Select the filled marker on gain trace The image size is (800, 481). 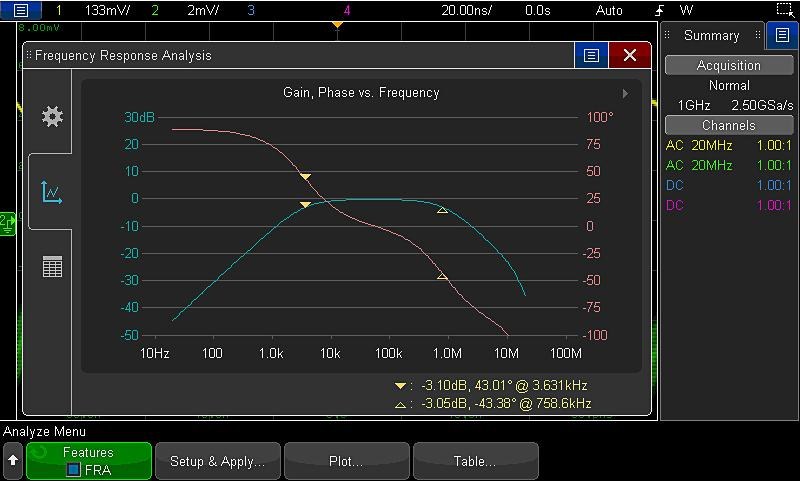point(305,205)
